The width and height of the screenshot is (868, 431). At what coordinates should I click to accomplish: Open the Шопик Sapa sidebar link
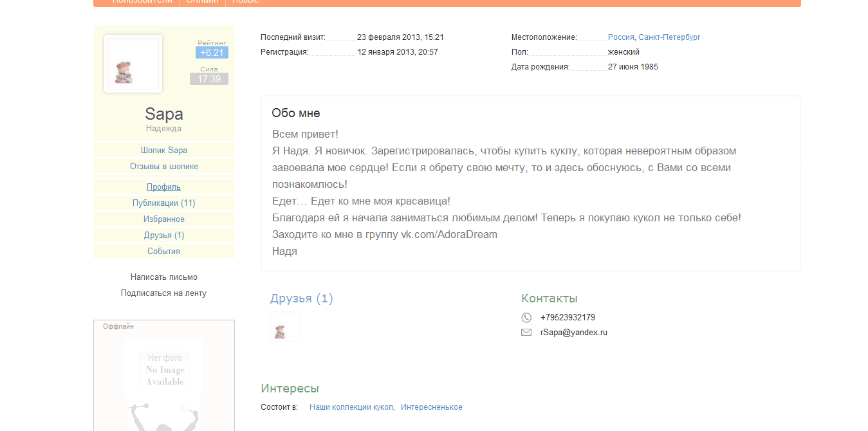pos(164,151)
